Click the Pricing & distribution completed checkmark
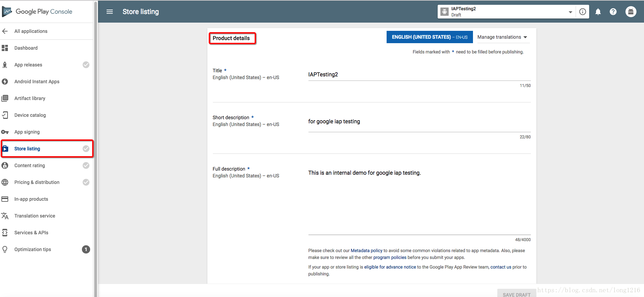The height and width of the screenshot is (297, 644). tap(86, 182)
